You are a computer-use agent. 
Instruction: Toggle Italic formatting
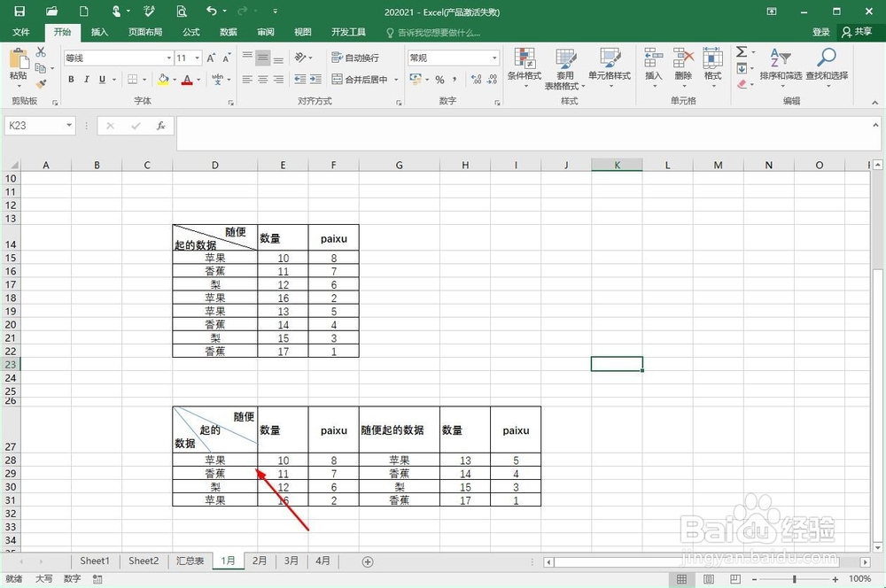pos(87,80)
